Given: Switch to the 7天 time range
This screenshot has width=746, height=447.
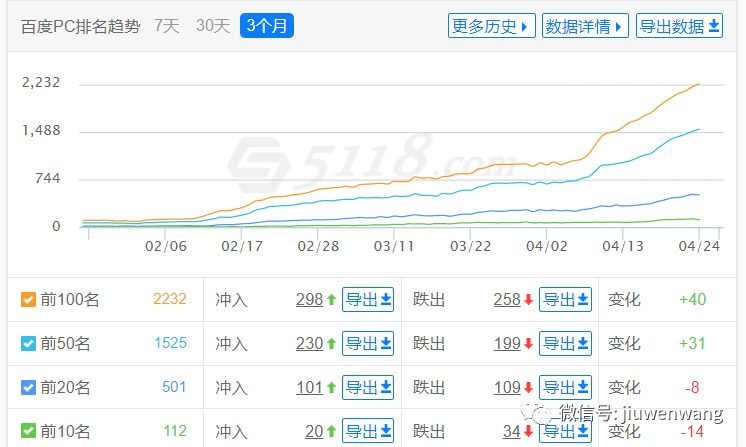Looking at the screenshot, I should pos(167,26).
